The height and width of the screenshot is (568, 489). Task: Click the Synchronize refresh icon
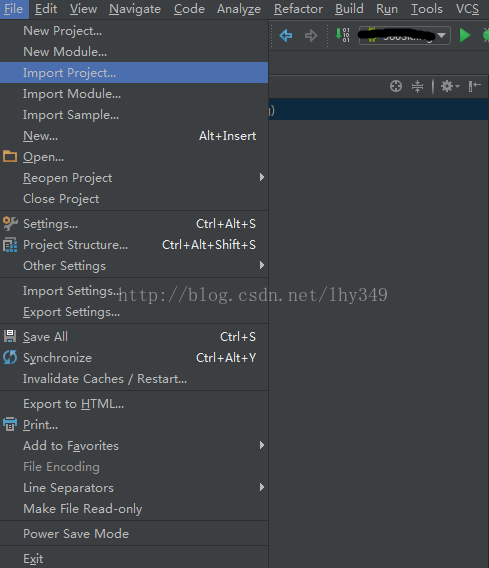(x=10, y=357)
